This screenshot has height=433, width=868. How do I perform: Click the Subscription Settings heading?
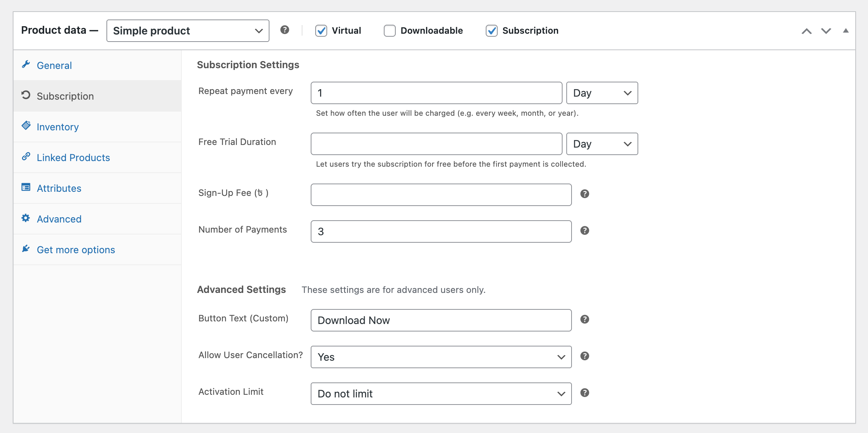(x=248, y=65)
